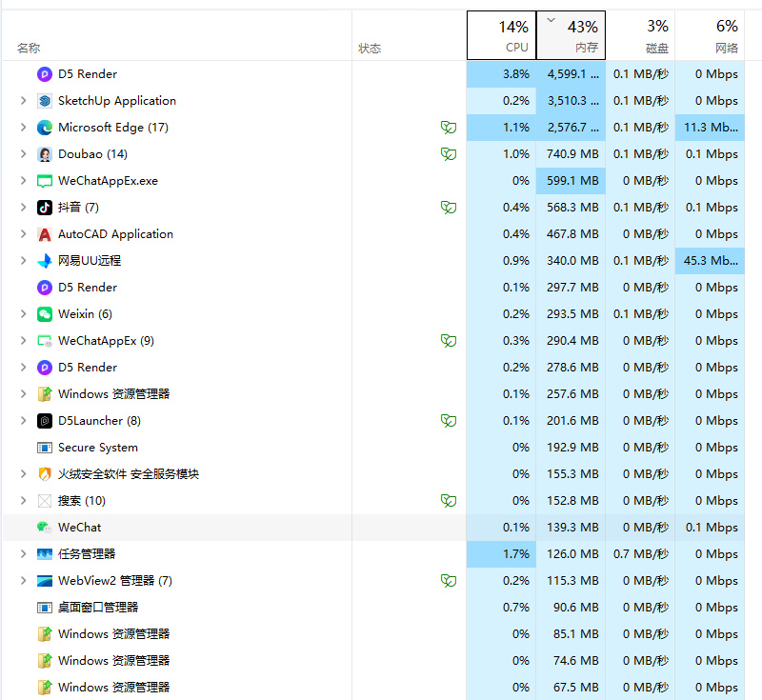Image resolution: width=762 pixels, height=700 pixels.
Task: Expand the D5Launcher (8) group
Action: click(x=23, y=421)
